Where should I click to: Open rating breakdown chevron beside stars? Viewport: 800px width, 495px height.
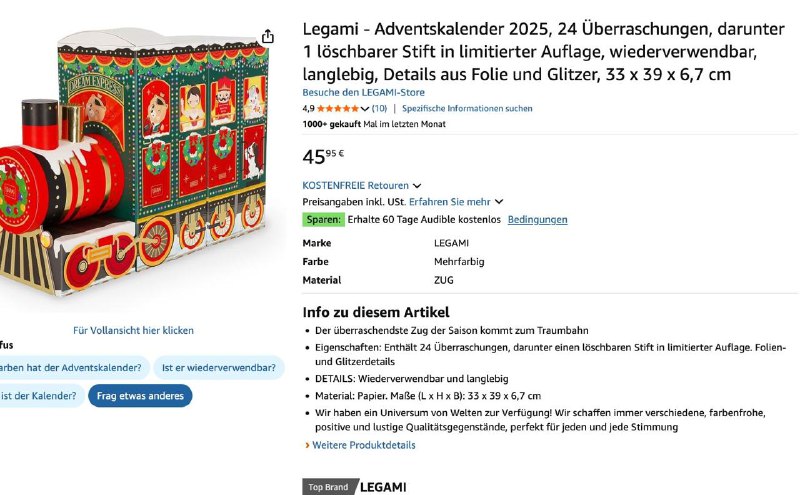point(365,108)
